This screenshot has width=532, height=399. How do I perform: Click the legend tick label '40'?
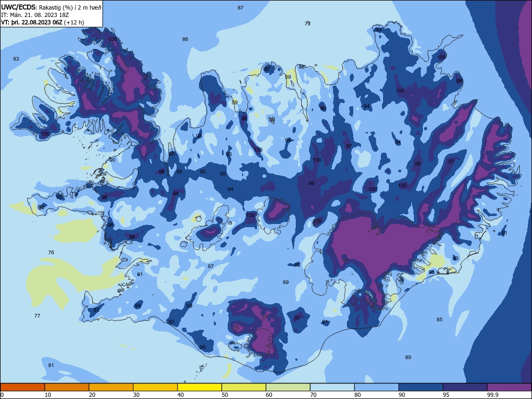point(180,395)
